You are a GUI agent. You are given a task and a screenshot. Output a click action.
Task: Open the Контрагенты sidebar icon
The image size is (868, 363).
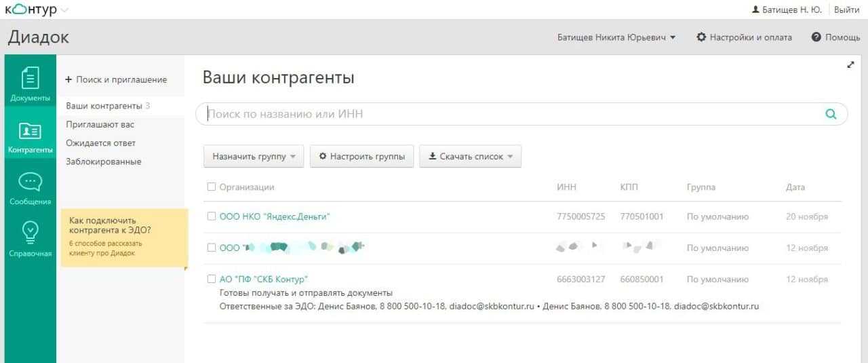(x=31, y=132)
